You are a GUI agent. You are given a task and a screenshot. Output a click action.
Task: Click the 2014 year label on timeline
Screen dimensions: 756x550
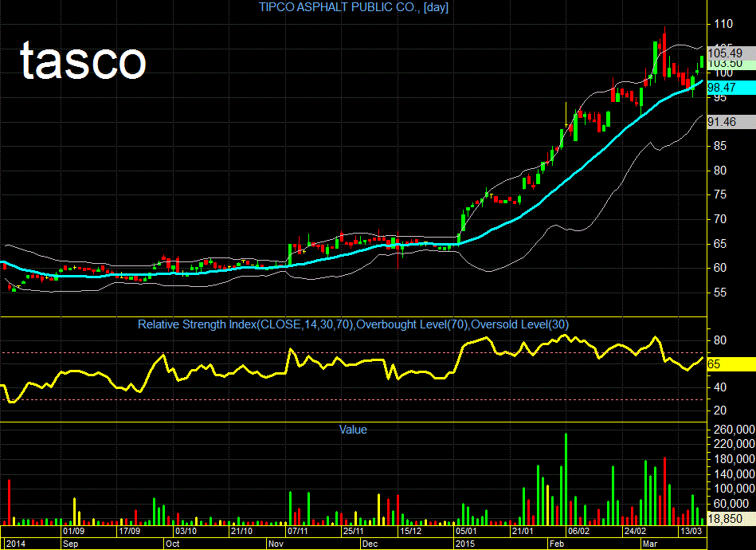pyautogui.click(x=16, y=544)
